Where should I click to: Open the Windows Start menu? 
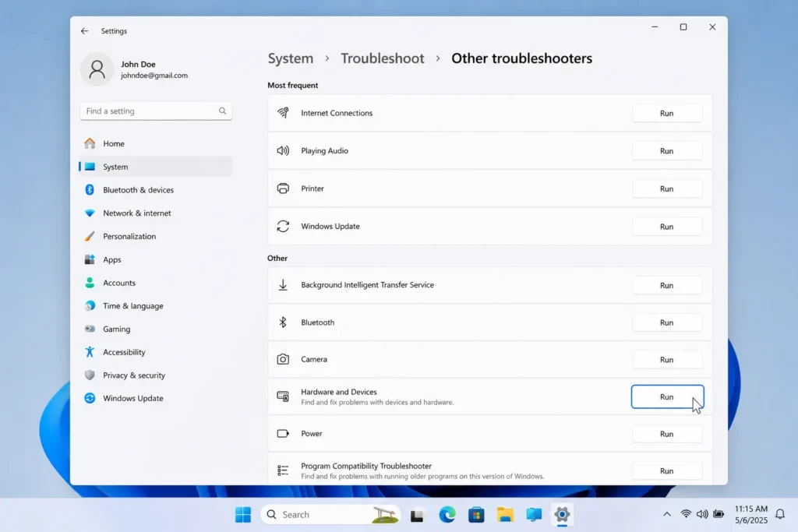point(243,515)
